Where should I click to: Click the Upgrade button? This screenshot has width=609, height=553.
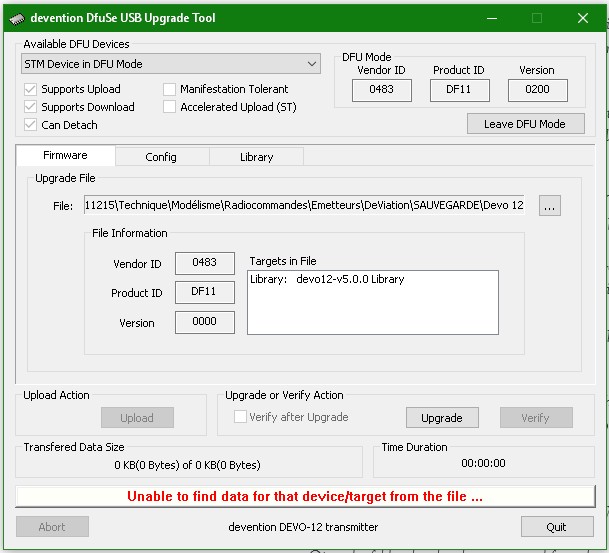[442, 418]
